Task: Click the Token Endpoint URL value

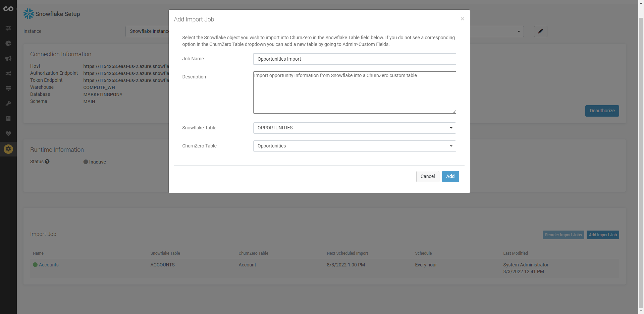Action: [x=126, y=80]
